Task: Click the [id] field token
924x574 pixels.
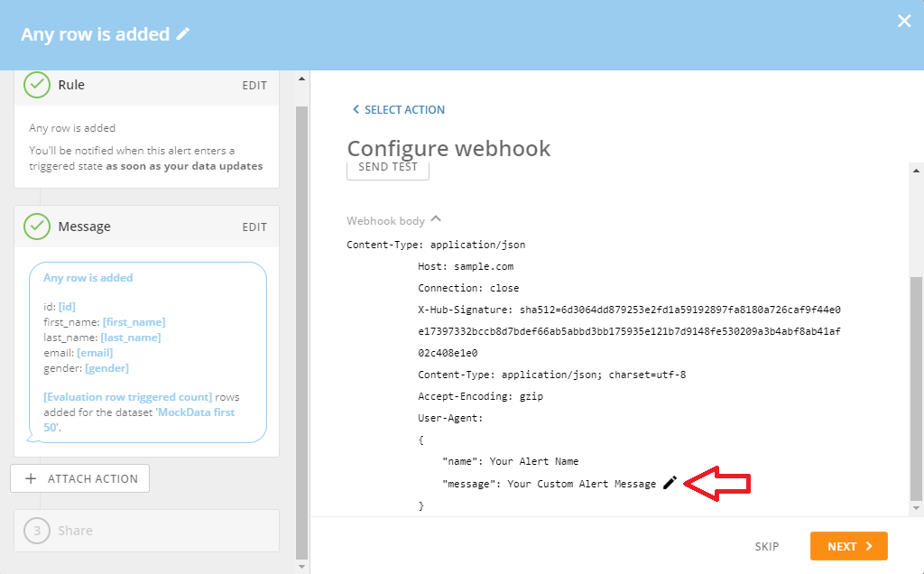Action: [x=67, y=307]
